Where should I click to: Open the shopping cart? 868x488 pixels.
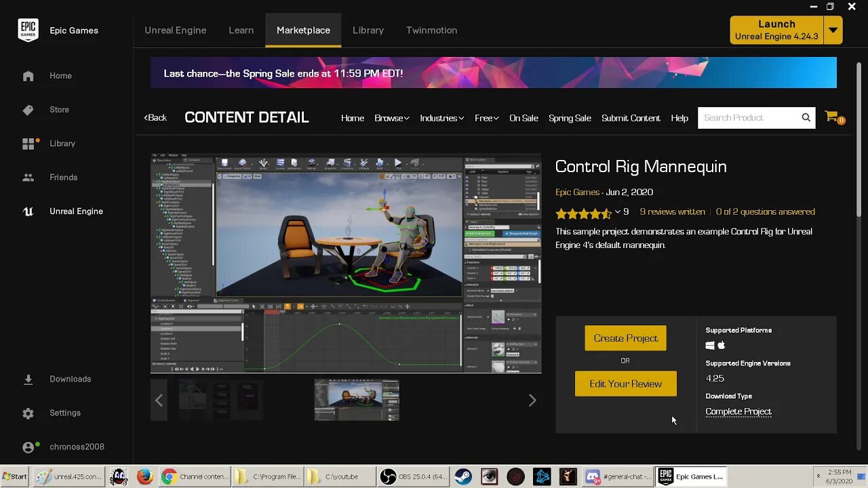tap(833, 117)
